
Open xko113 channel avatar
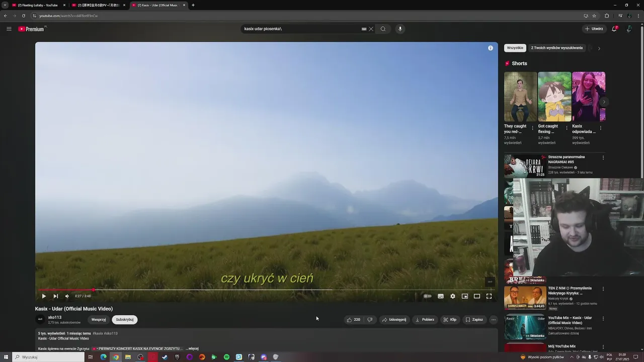[40, 319]
